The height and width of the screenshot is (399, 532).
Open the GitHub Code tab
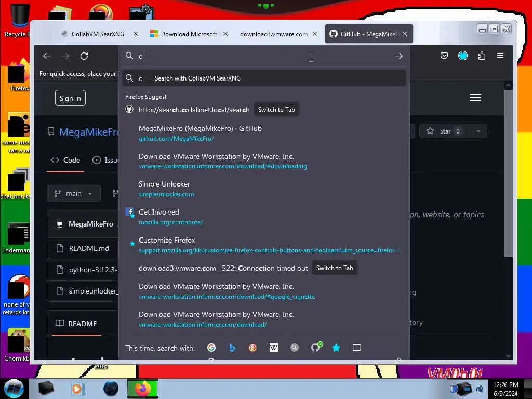click(65, 160)
